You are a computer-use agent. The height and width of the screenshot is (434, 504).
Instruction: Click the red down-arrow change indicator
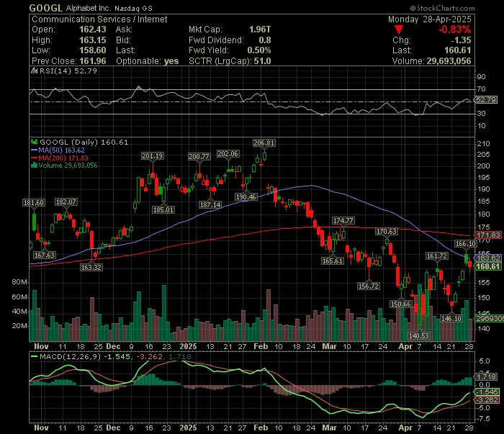(x=399, y=30)
